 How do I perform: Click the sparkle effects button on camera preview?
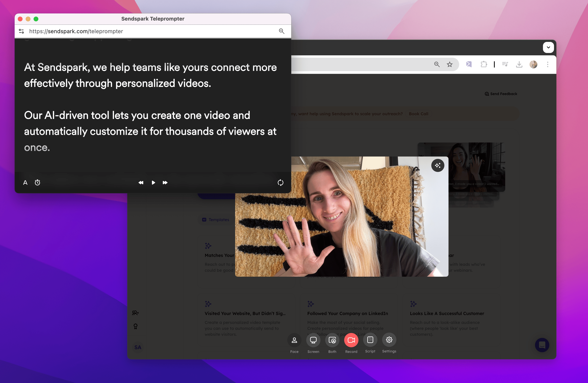[x=438, y=165]
